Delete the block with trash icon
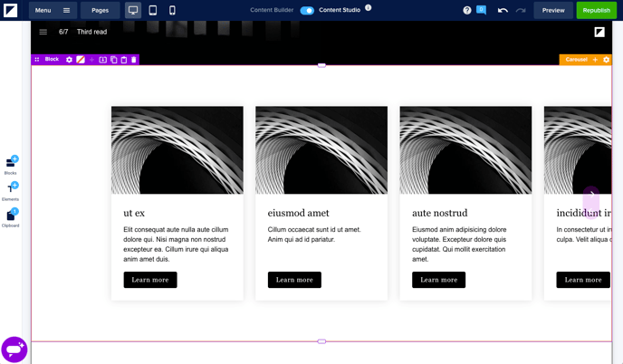 pyautogui.click(x=134, y=60)
